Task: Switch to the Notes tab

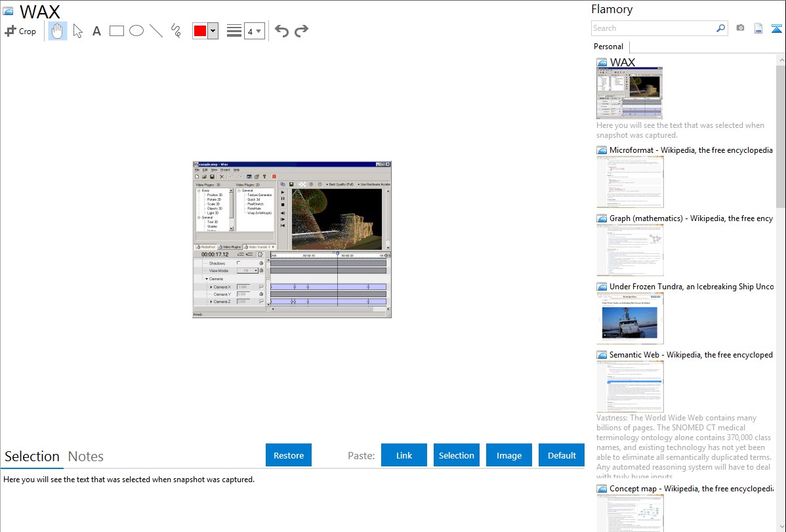Action: click(x=85, y=457)
